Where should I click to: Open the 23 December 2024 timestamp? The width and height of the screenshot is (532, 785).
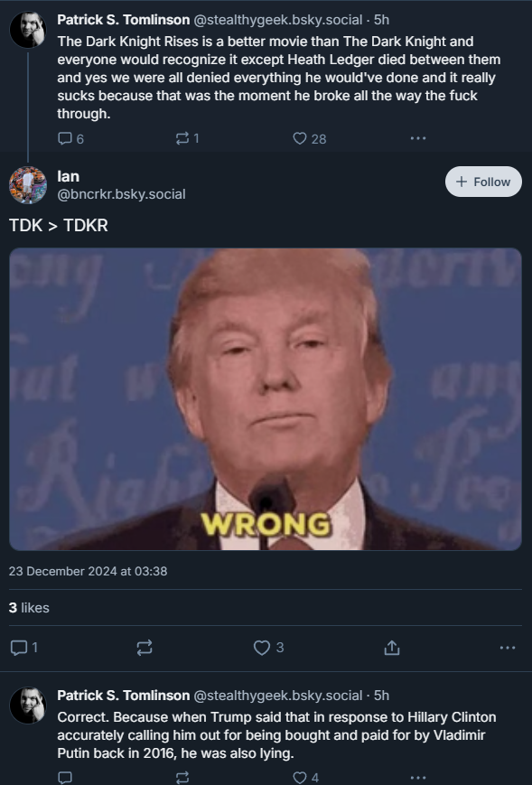pos(89,571)
